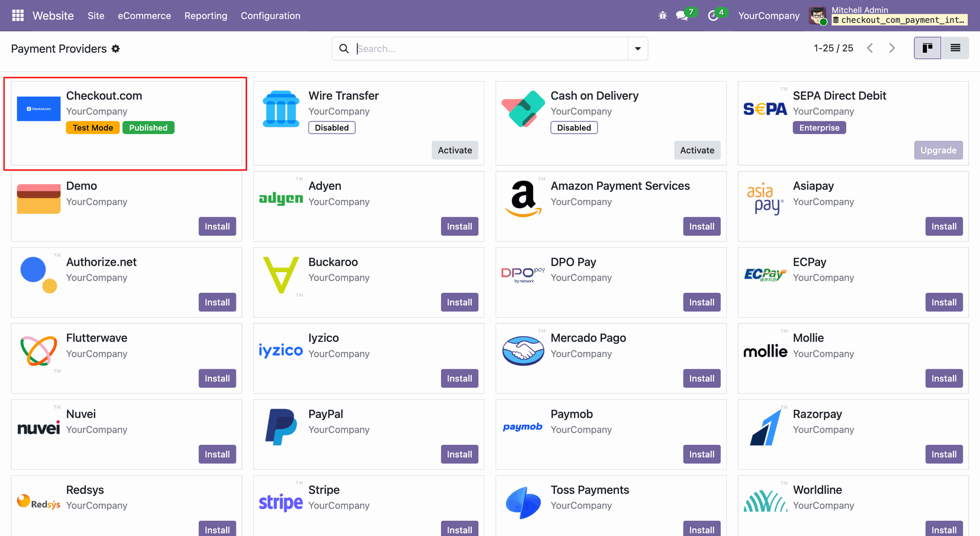This screenshot has height=536, width=980.
Task: Open the Worldline provider title
Action: [x=818, y=490]
